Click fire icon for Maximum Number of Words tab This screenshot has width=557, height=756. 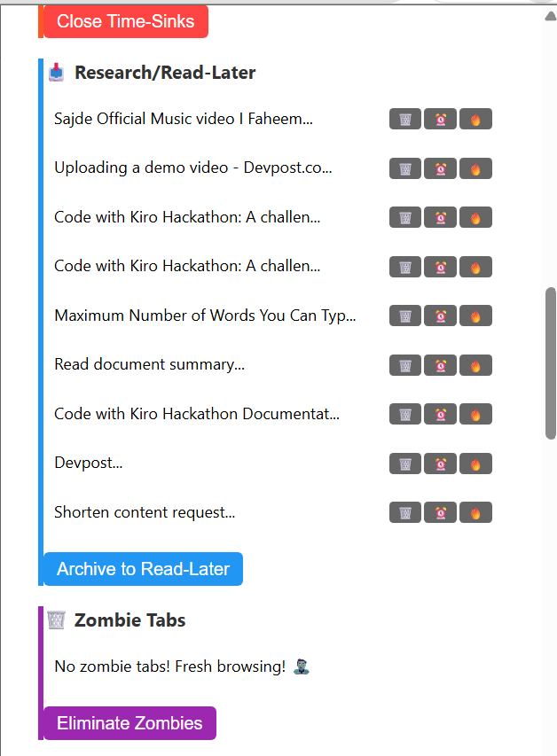pos(475,316)
